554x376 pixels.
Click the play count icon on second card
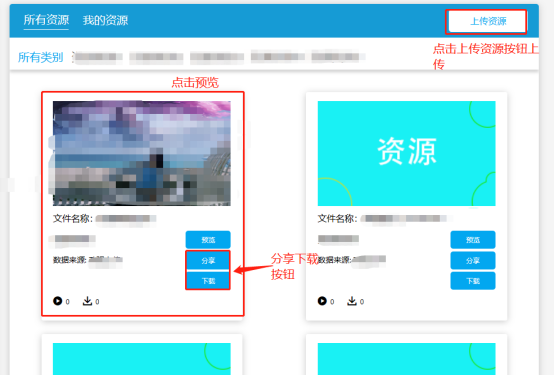[x=322, y=301]
